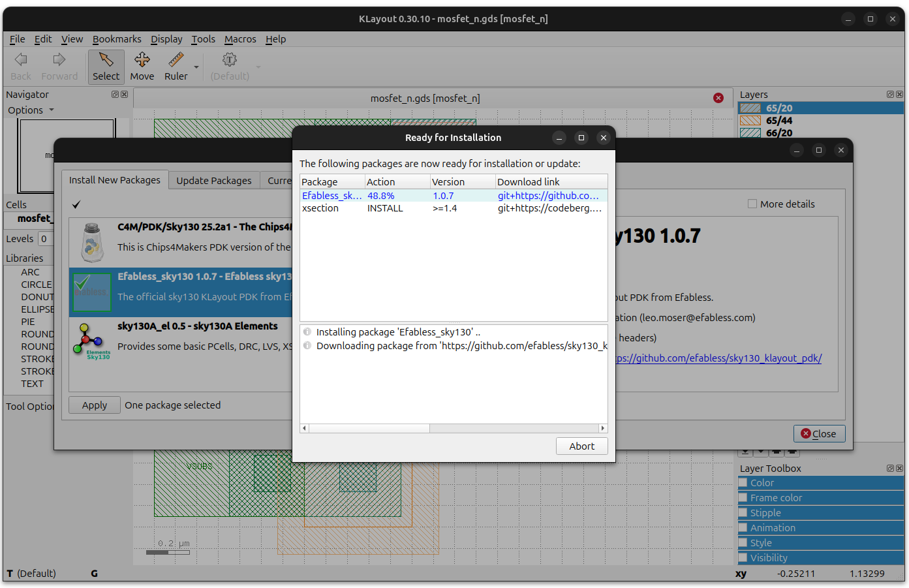Click the 65/20 layer stipple pattern icon

tap(750, 108)
